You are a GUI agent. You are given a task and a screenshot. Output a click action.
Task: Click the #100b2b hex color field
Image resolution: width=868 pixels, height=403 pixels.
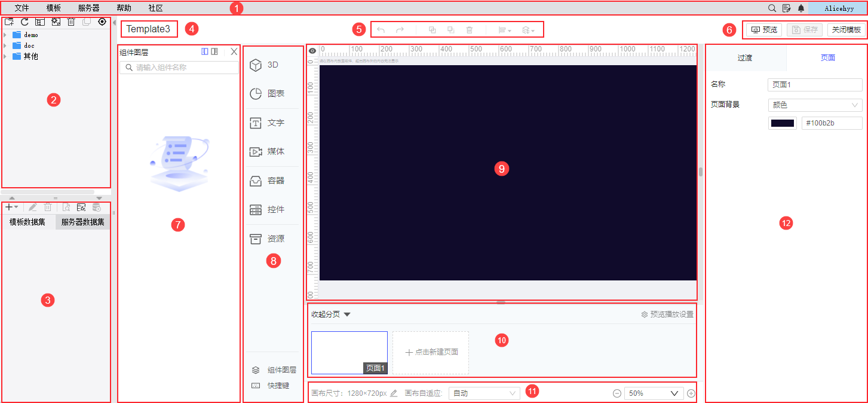(x=832, y=123)
